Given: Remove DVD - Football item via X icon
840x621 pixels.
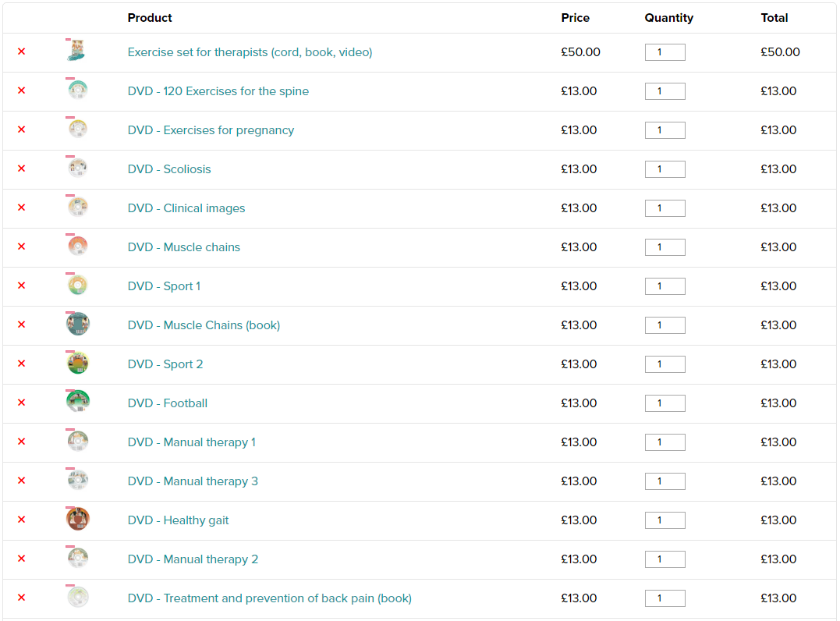Looking at the screenshot, I should tap(21, 403).
